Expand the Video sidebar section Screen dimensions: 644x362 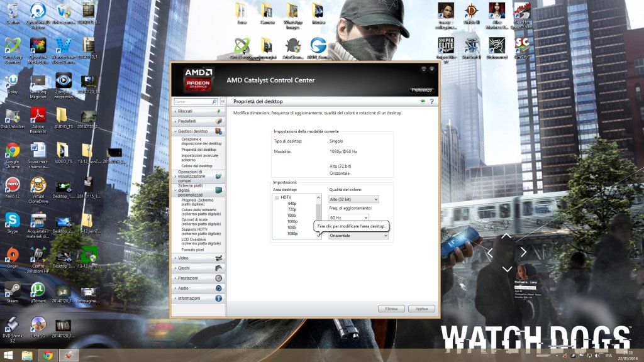(x=198, y=258)
